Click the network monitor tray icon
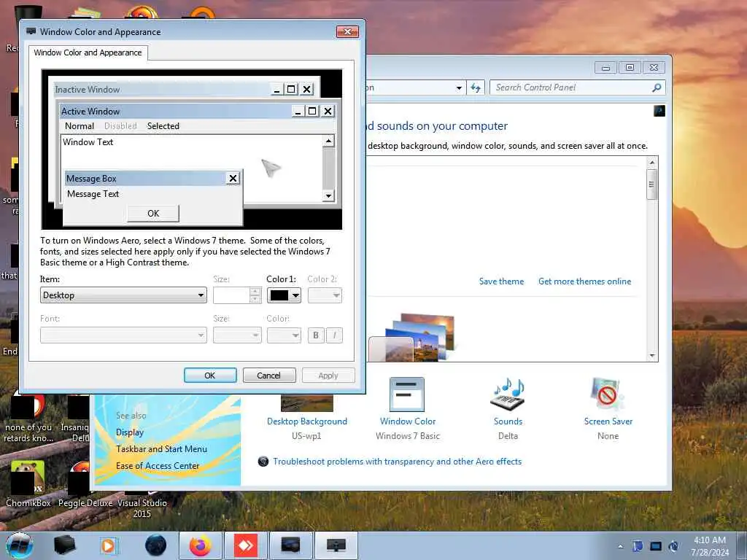747x560 pixels. 656,546
